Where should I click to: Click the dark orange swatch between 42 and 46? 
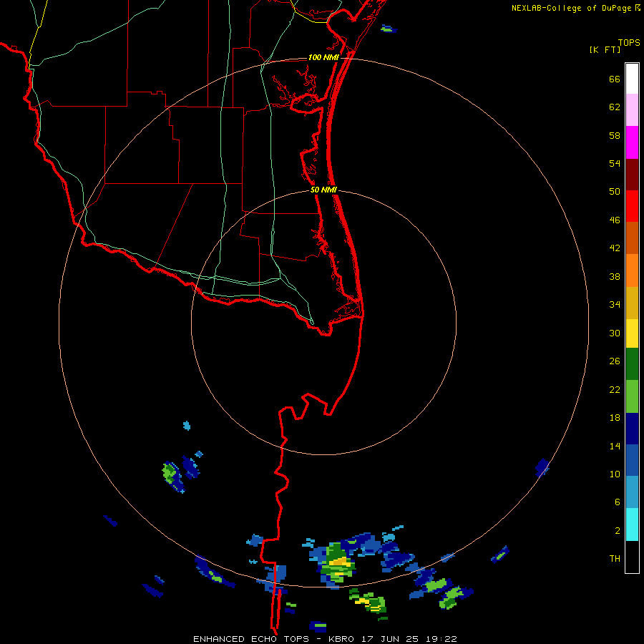click(x=632, y=238)
